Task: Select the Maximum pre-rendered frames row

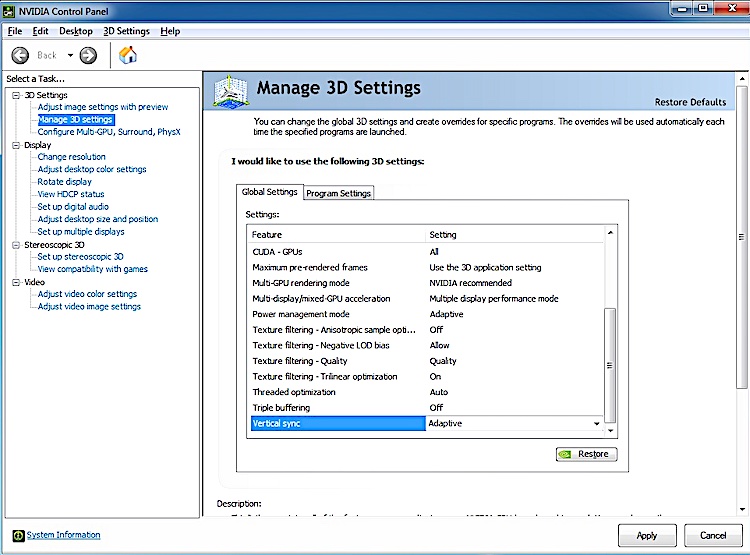Action: pos(427,267)
